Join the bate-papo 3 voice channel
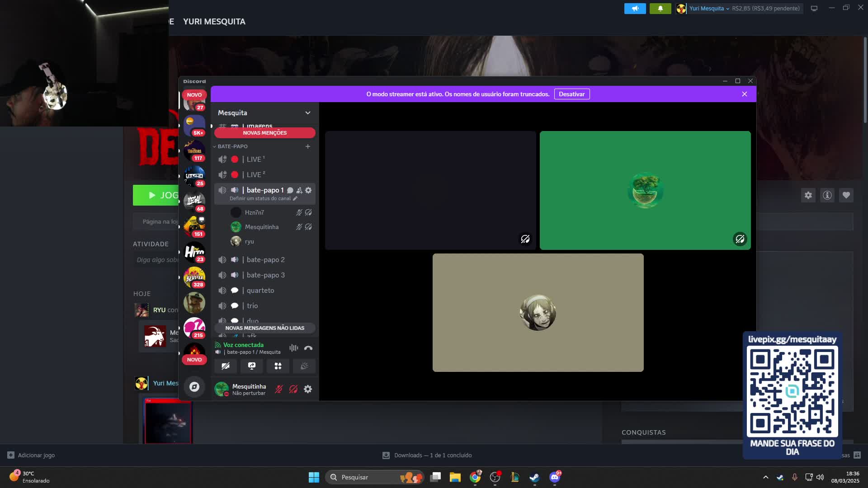 click(265, 275)
